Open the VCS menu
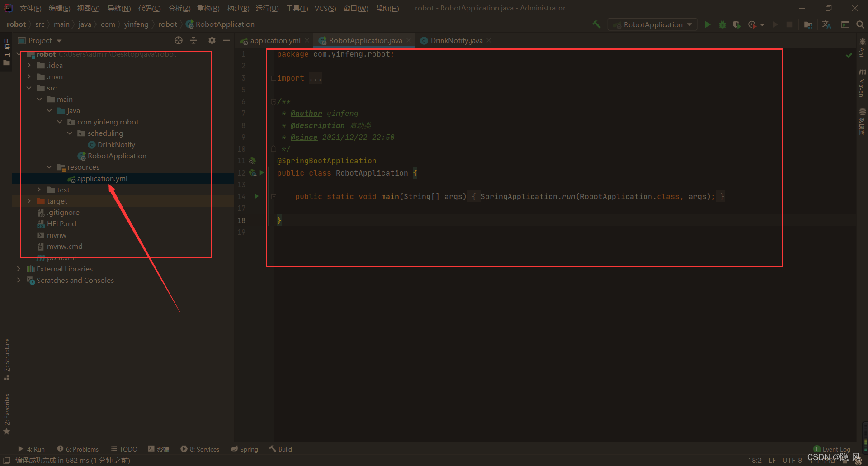This screenshot has height=466, width=868. pyautogui.click(x=325, y=8)
